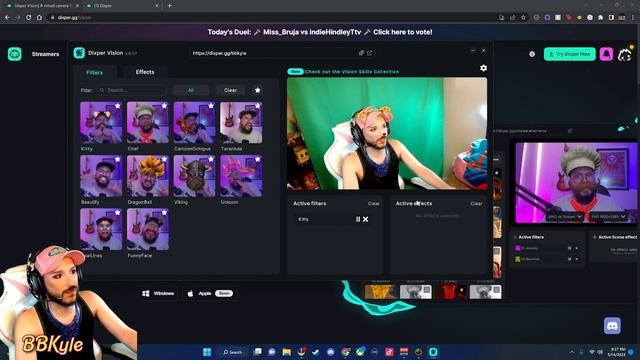This screenshot has width=640, height=360.
Task: Favorite the Tarantula filter star
Action: pyautogui.click(x=258, y=106)
